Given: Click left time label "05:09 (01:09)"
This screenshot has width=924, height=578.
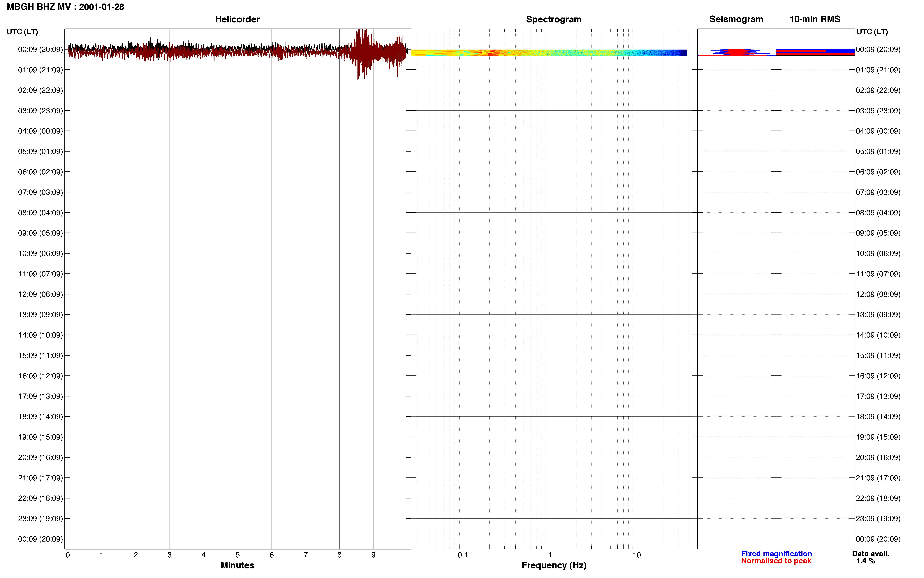Looking at the screenshot, I should (40, 151).
